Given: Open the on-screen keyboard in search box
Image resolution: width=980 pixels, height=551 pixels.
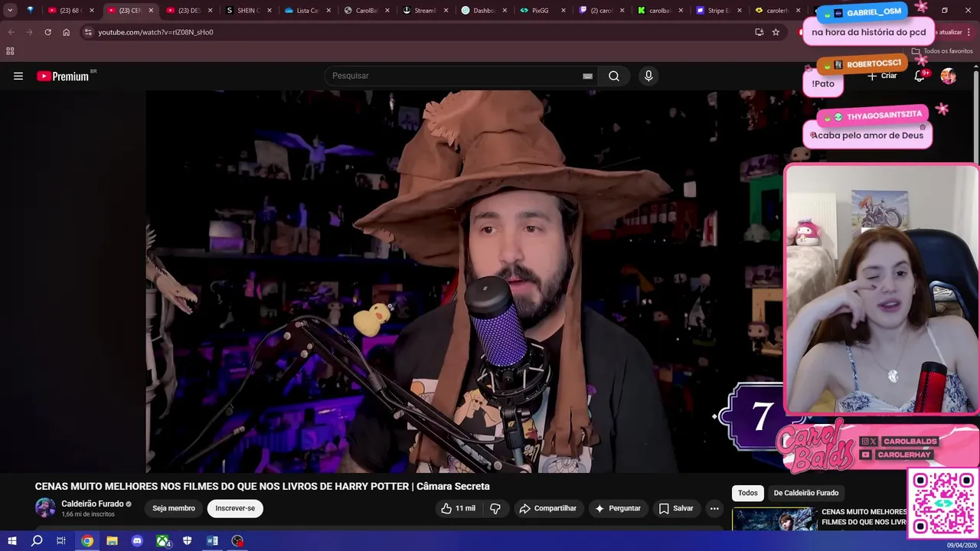Looking at the screenshot, I should [587, 76].
